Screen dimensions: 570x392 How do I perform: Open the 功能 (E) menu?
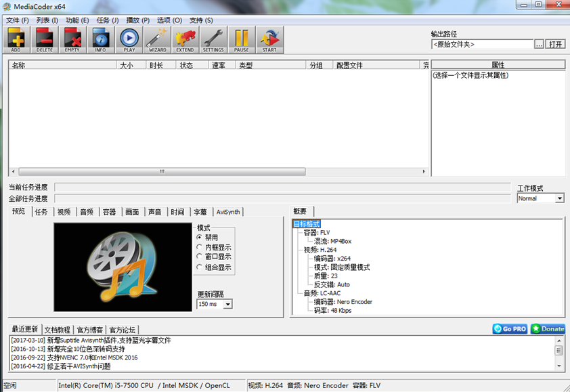point(76,20)
